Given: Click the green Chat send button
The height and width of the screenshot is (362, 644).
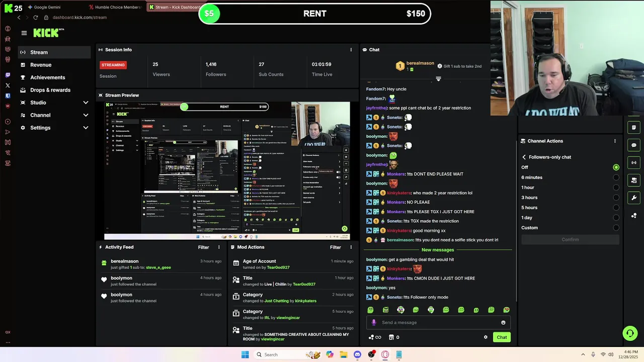Looking at the screenshot, I should (x=502, y=337).
